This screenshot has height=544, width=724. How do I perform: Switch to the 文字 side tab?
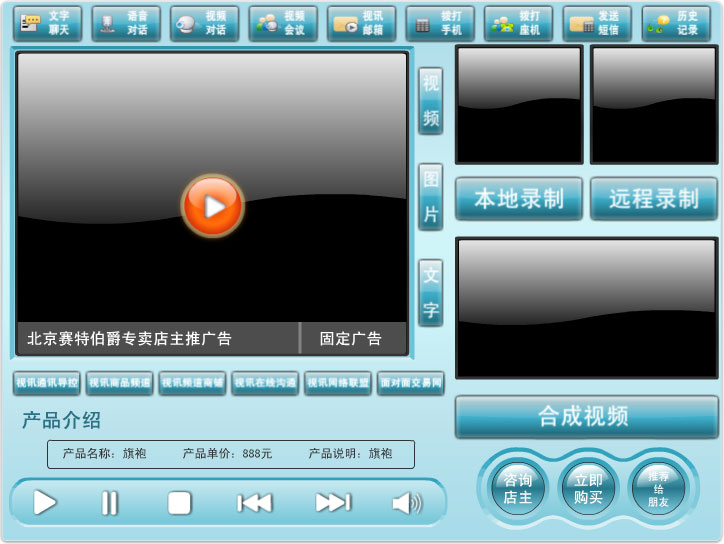(x=430, y=292)
